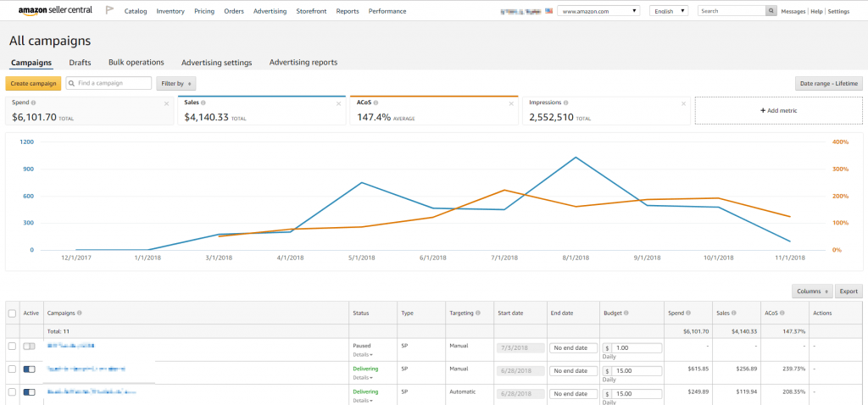Open the www.amazon.com marketplace dropdown
868x405 pixels.
(x=598, y=10)
